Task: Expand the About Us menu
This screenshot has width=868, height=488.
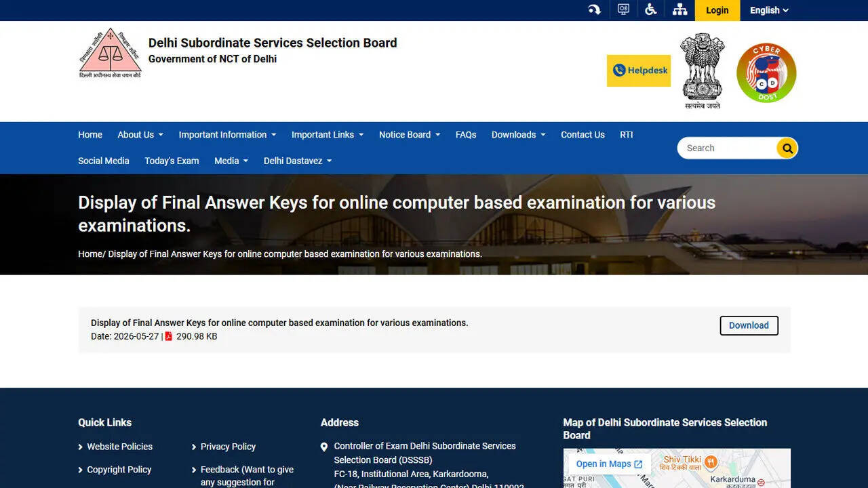Action: [x=140, y=135]
